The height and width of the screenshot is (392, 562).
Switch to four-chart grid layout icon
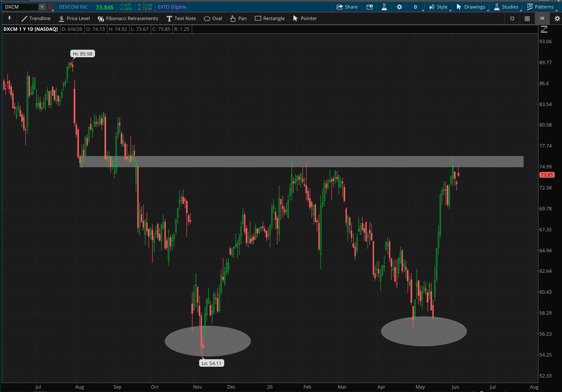pyautogui.click(x=527, y=18)
